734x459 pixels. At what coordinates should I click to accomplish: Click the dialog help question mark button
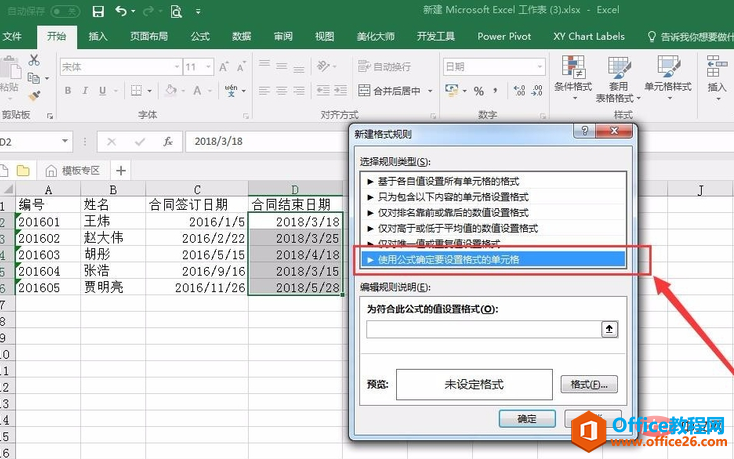585,131
